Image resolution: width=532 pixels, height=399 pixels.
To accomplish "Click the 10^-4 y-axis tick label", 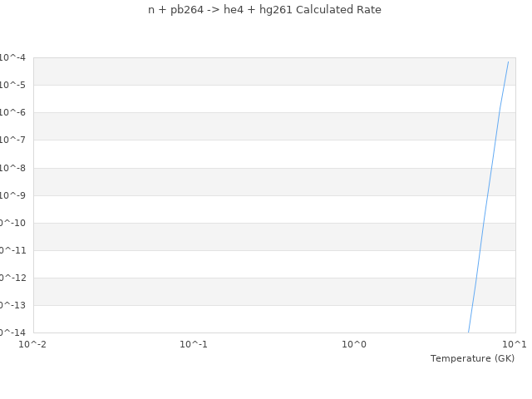I will [x=13, y=57].
